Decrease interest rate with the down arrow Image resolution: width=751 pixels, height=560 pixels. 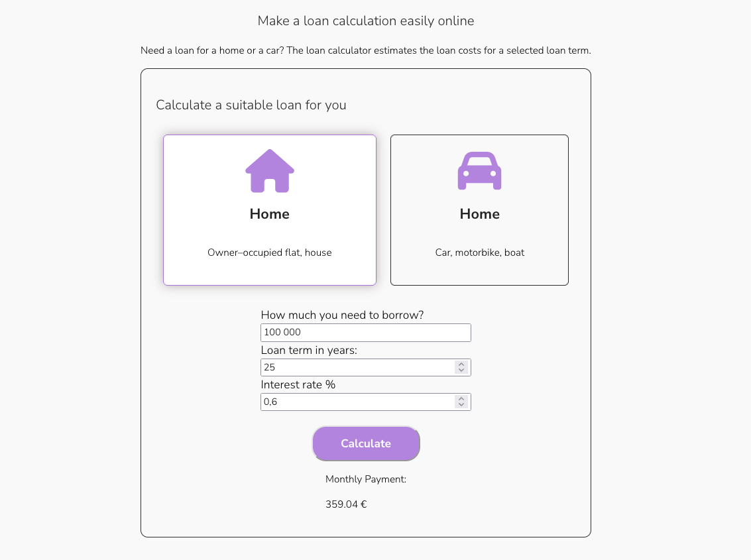461,404
